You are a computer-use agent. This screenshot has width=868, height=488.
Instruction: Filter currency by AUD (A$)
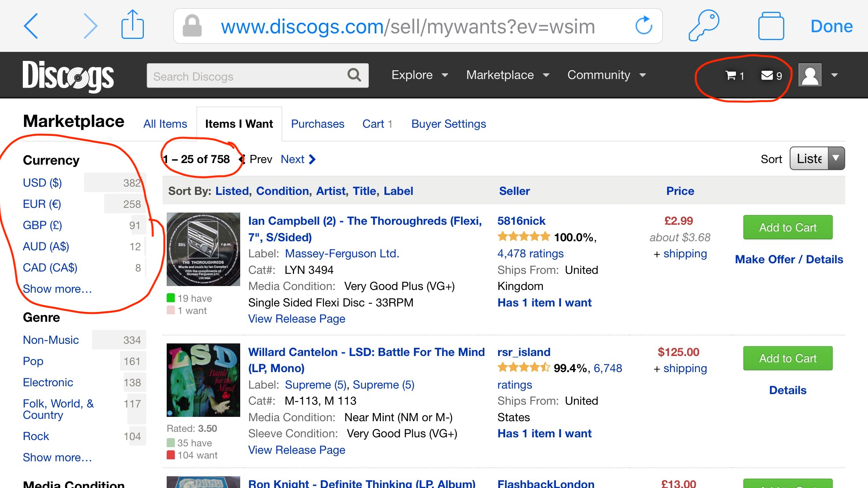46,246
